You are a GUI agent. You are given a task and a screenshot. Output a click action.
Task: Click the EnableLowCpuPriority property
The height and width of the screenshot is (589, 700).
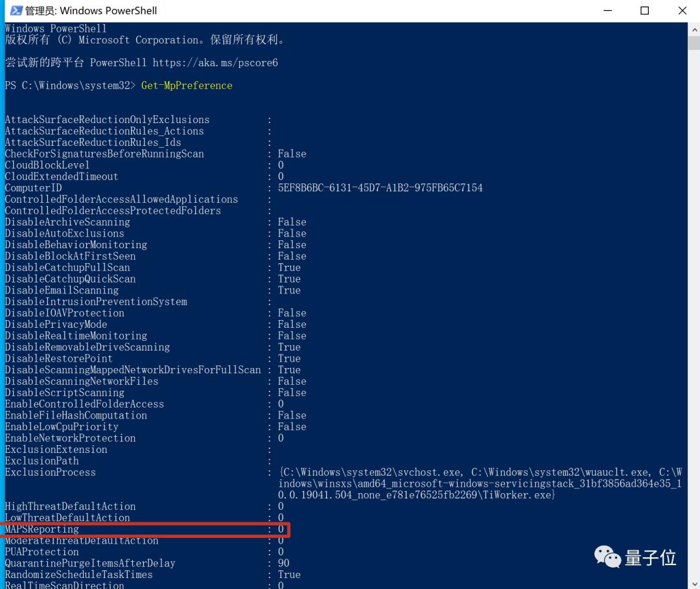(62, 427)
